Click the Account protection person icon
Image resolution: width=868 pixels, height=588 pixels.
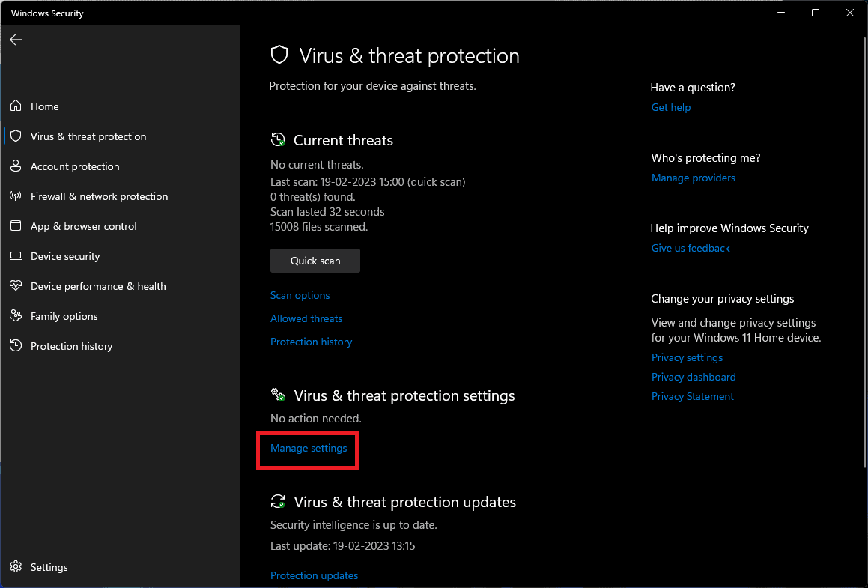[16, 166]
